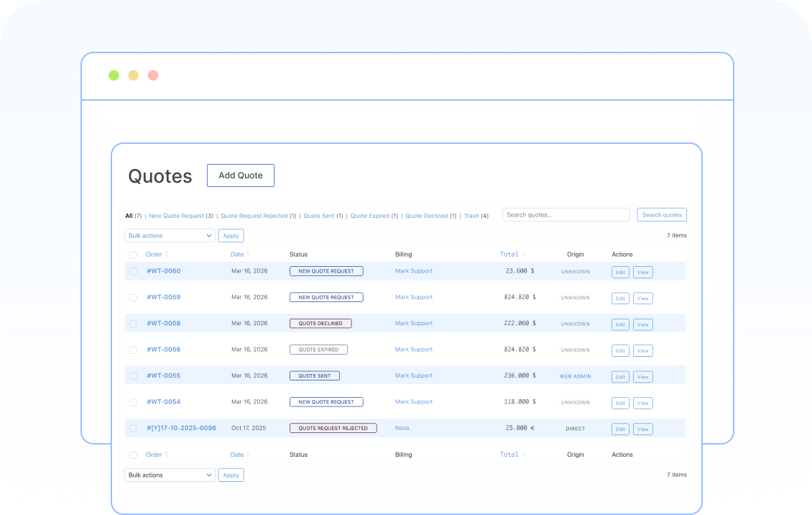Click the Add Quote button
The image size is (812, 515).
coord(240,176)
